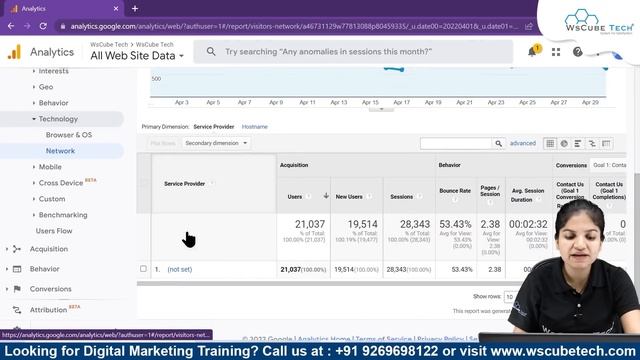Click the Attribution icon in the sidebar

point(17,310)
